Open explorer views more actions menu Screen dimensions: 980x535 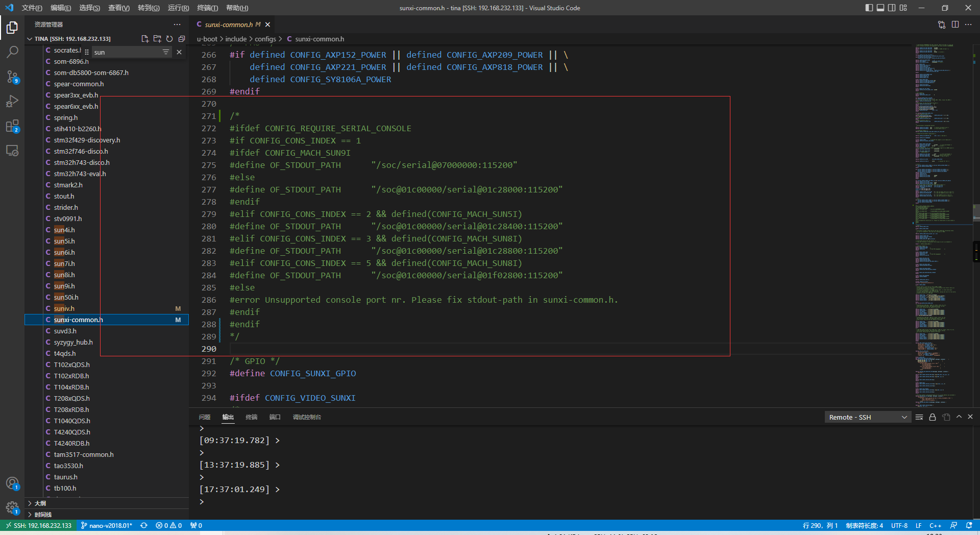(x=177, y=25)
